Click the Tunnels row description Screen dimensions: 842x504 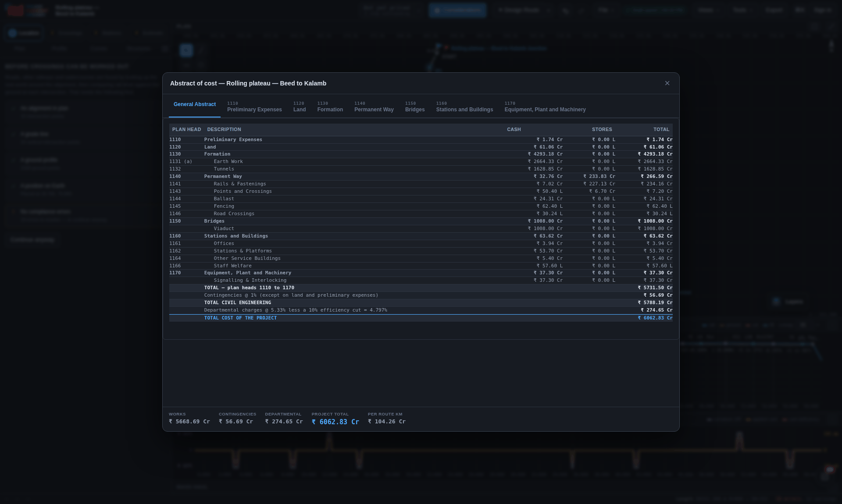(x=224, y=169)
